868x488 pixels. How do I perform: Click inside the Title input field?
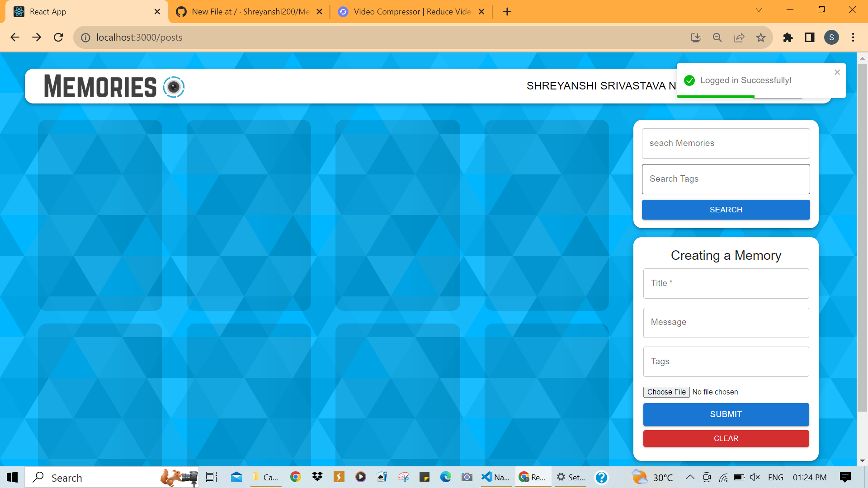tap(726, 283)
